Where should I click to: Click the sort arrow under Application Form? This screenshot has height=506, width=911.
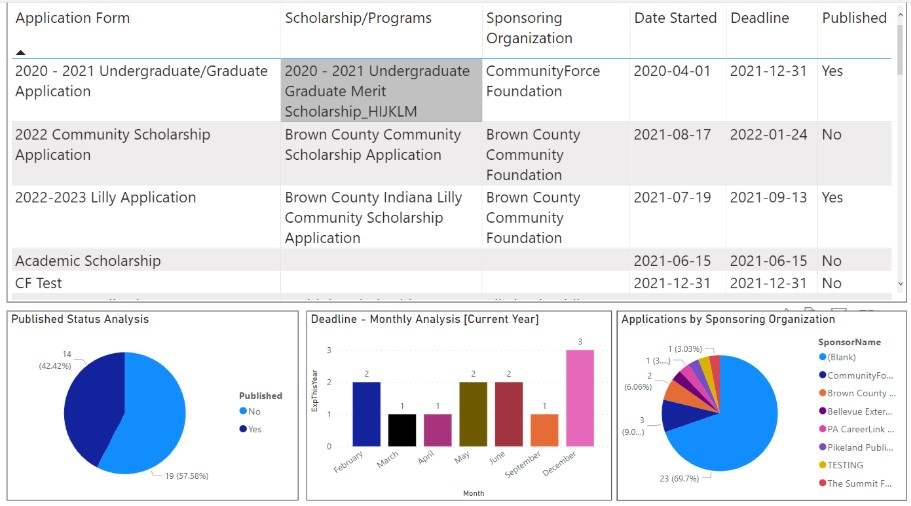pyautogui.click(x=21, y=52)
